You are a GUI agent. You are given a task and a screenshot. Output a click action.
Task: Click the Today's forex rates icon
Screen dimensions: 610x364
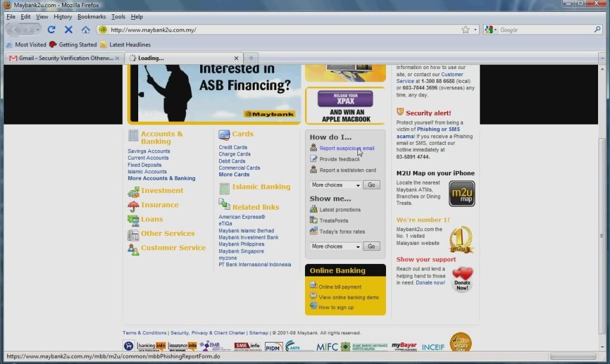pyautogui.click(x=313, y=231)
